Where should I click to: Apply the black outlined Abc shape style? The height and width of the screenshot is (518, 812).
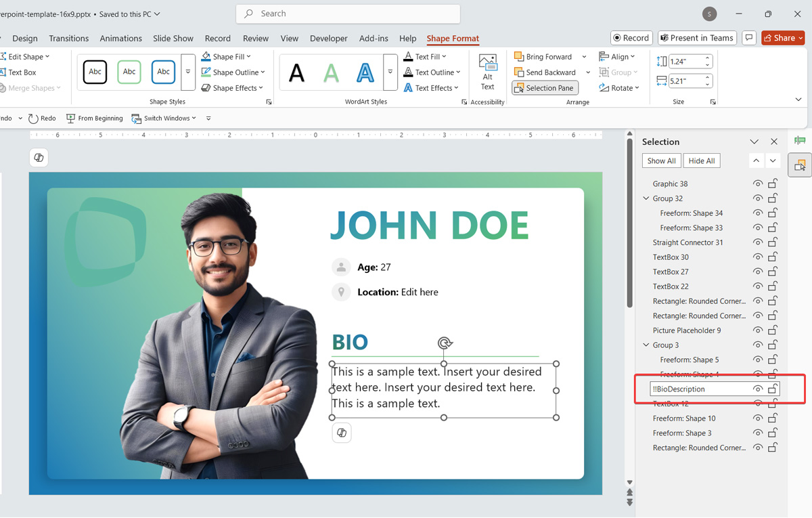tap(95, 72)
